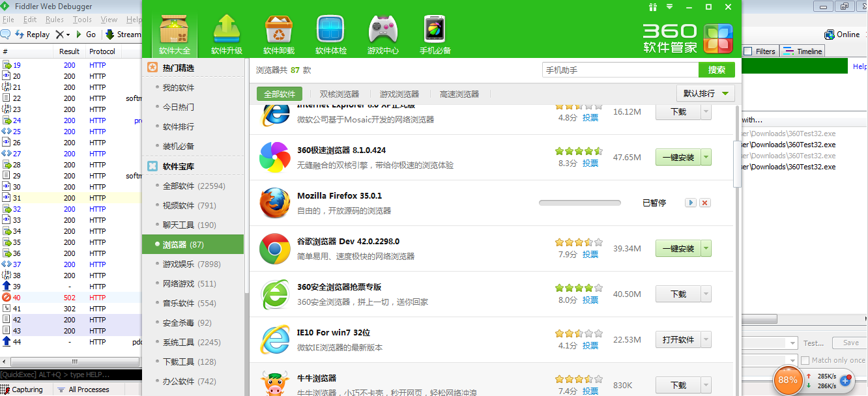Click the Capturing indicator in Fiddler status bar
This screenshot has width=868, height=396.
pyautogui.click(x=23, y=389)
